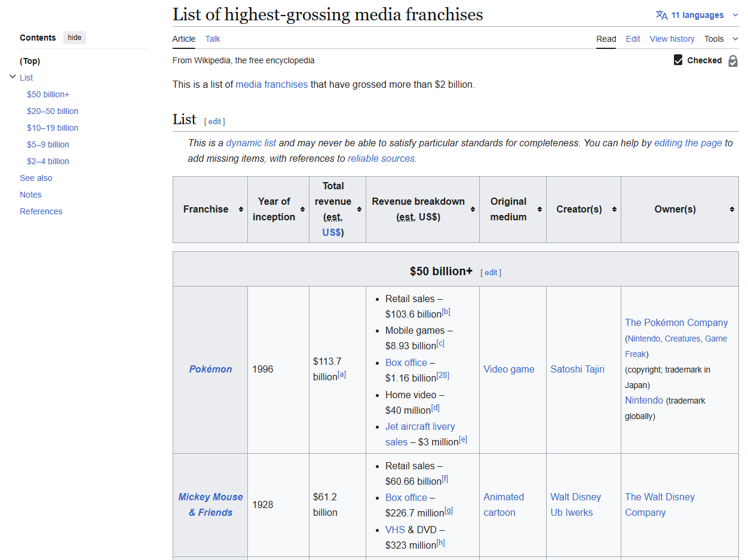Viewport: 748px width, 560px height.
Task: Toggle the Checked review status indicator
Action: pos(697,60)
